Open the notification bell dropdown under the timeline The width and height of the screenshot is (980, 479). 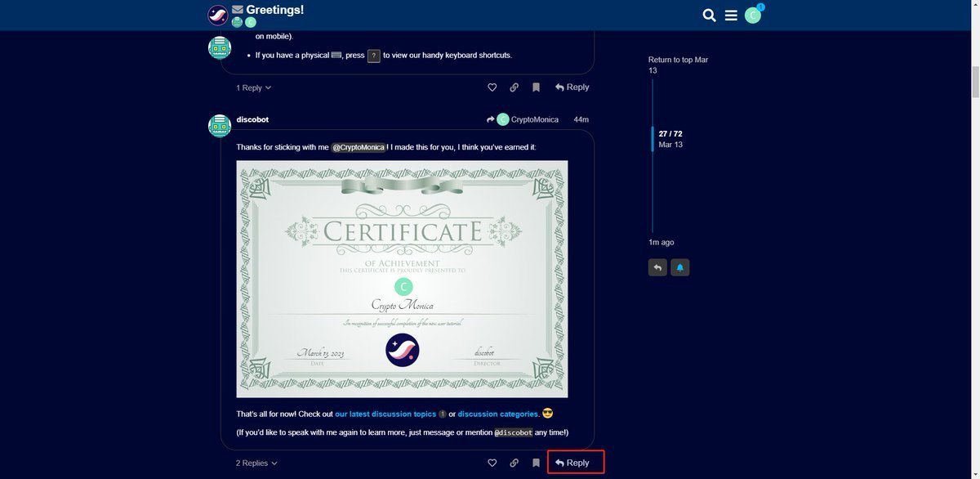click(x=680, y=267)
